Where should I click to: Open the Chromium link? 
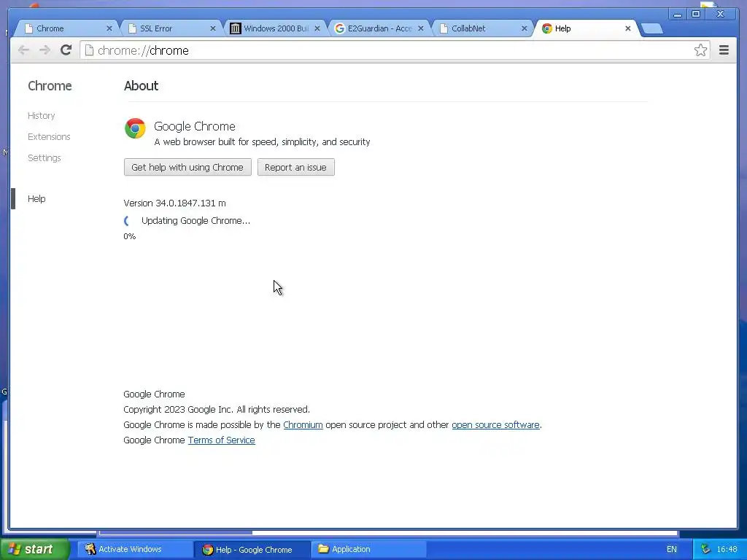pyautogui.click(x=303, y=425)
